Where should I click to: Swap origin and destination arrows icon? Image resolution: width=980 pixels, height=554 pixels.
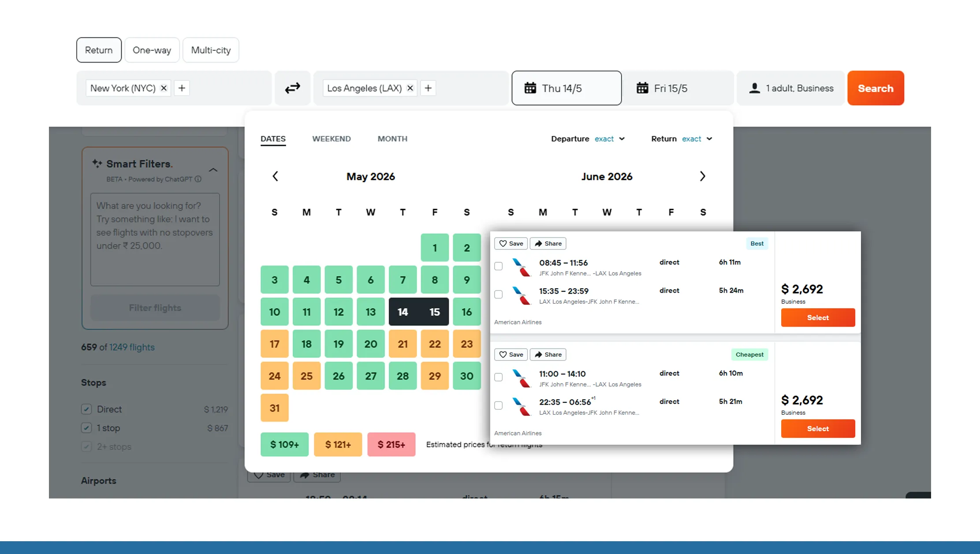(292, 88)
